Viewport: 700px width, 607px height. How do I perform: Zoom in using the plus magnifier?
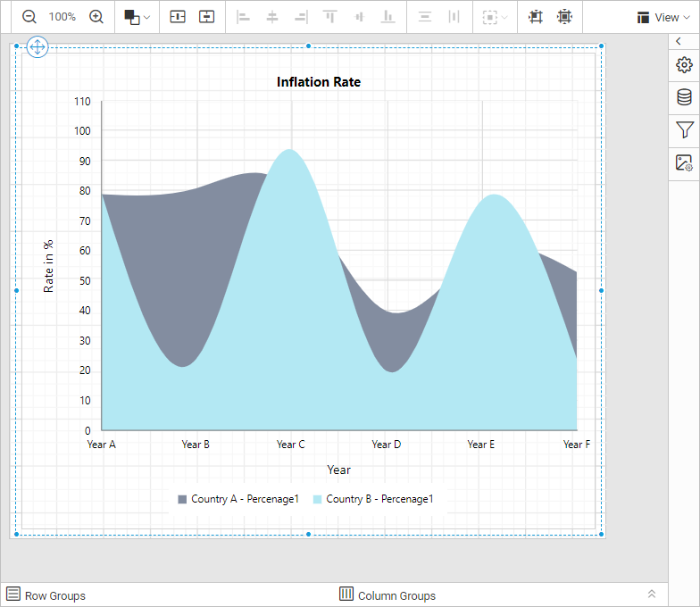click(x=96, y=17)
